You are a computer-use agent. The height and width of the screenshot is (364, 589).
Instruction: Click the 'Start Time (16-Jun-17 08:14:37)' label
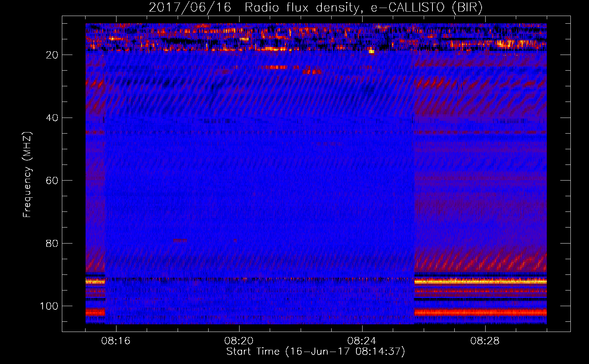(316, 352)
